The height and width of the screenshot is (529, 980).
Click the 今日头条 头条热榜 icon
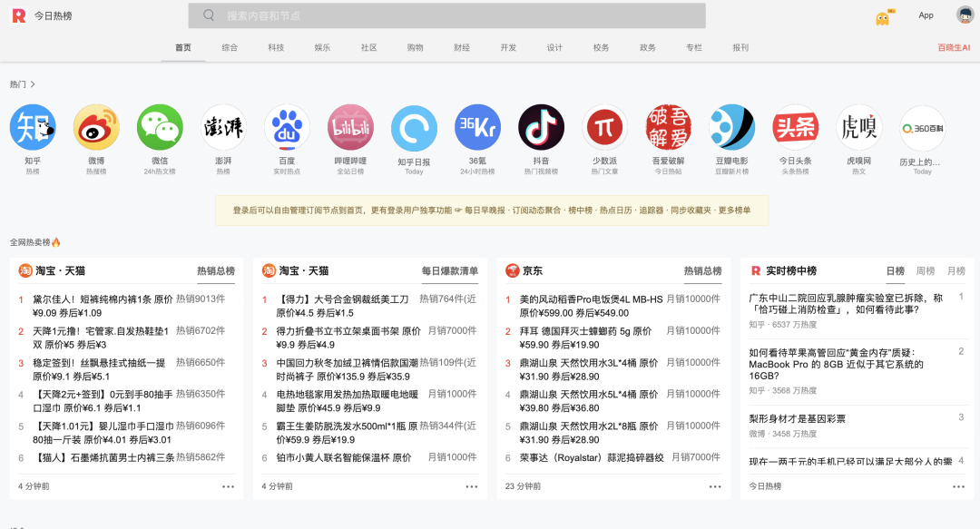click(795, 127)
